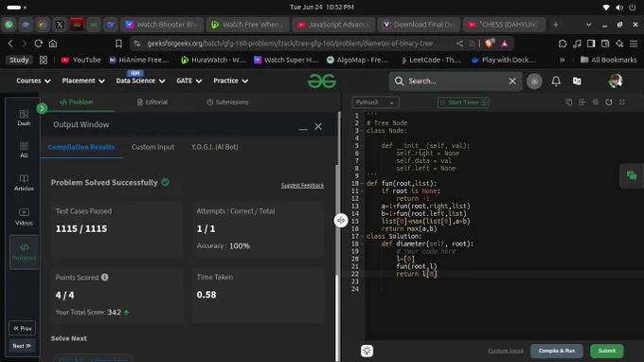
Task: Click the system volume icon
Action: [619, 8]
